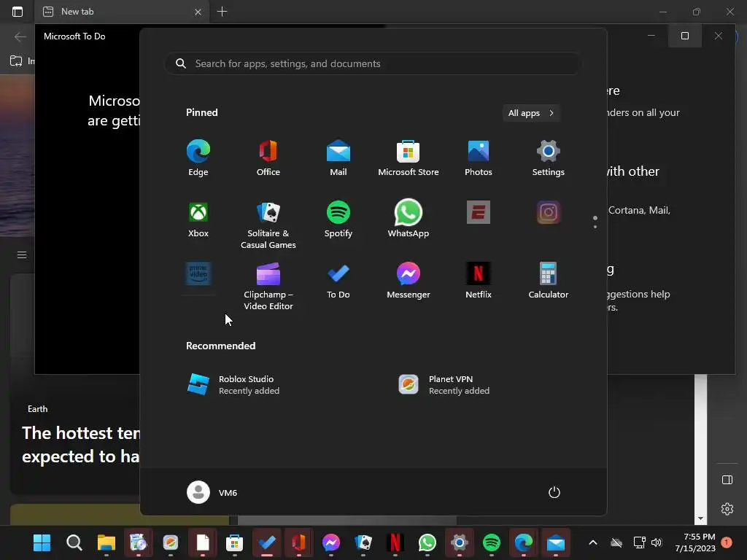This screenshot has height=560, width=747.
Task: Show hidden system tray icons
Action: click(592, 542)
